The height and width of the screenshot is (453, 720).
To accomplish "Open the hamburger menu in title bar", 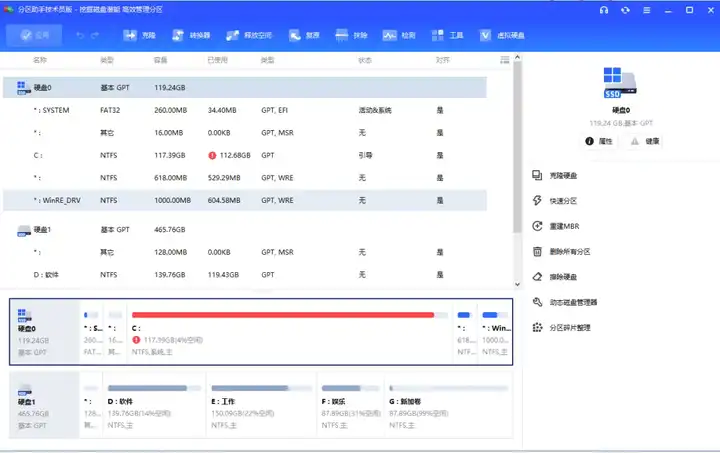I will 647,10.
